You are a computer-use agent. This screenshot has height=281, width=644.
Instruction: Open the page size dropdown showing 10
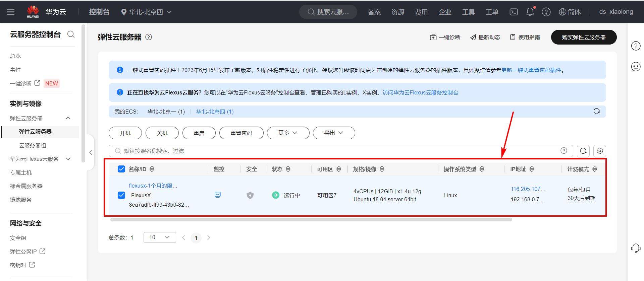pos(160,237)
